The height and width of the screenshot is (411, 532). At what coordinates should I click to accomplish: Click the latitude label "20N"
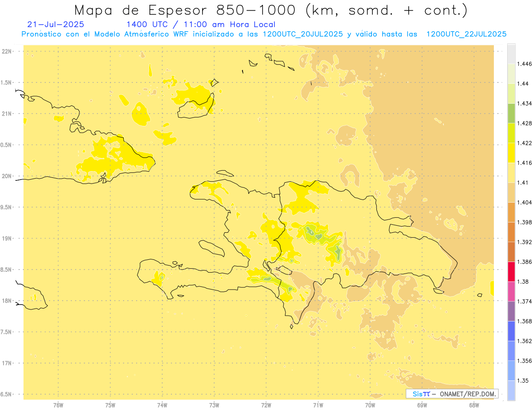tap(7, 176)
